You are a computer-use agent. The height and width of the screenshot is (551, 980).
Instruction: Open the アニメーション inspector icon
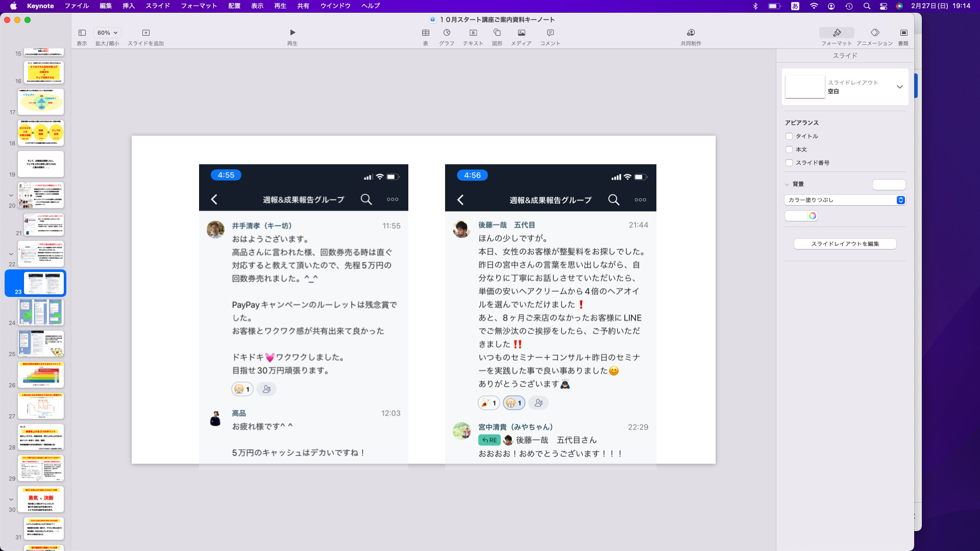click(x=875, y=33)
